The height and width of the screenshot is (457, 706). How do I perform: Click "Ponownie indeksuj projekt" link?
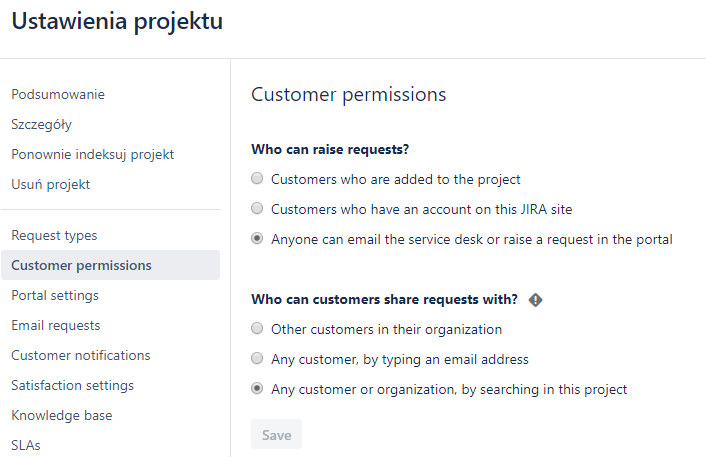[93, 155]
